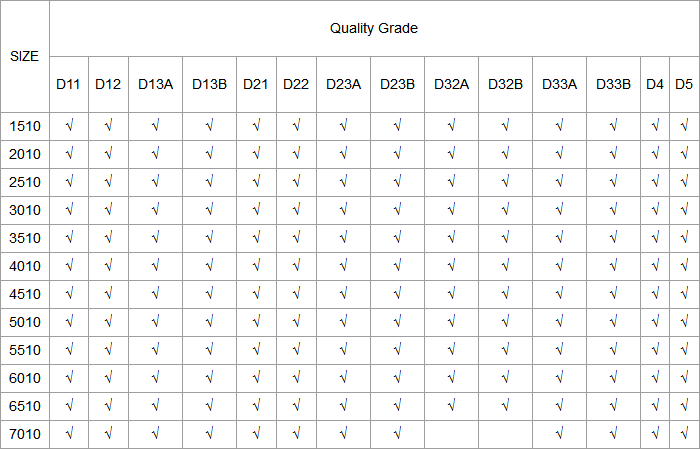Click the checkmark for 5510 under D4
700x450 pixels.
coord(655,350)
